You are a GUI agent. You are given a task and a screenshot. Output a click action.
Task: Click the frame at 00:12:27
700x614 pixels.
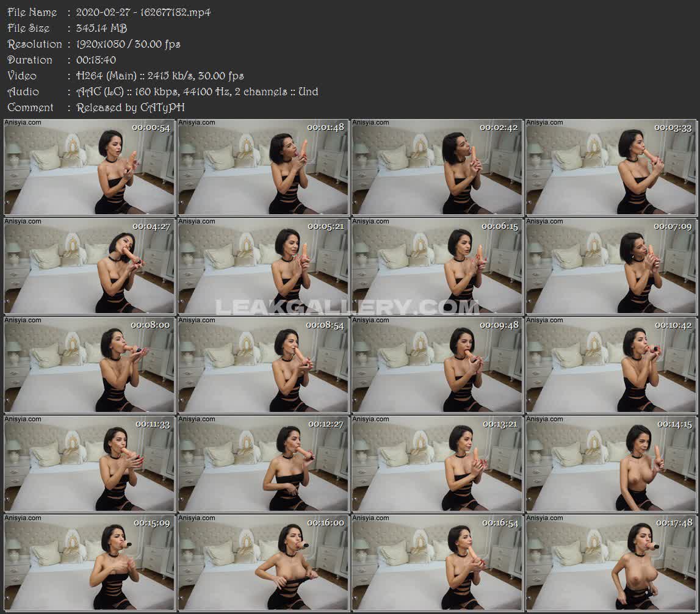tap(264, 463)
